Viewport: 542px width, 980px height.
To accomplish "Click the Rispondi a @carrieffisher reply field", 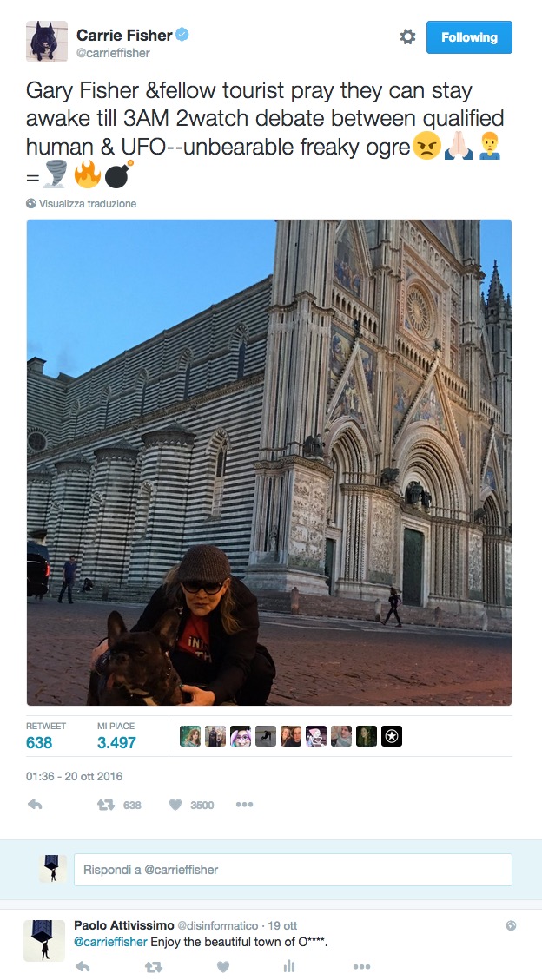I will point(293,870).
